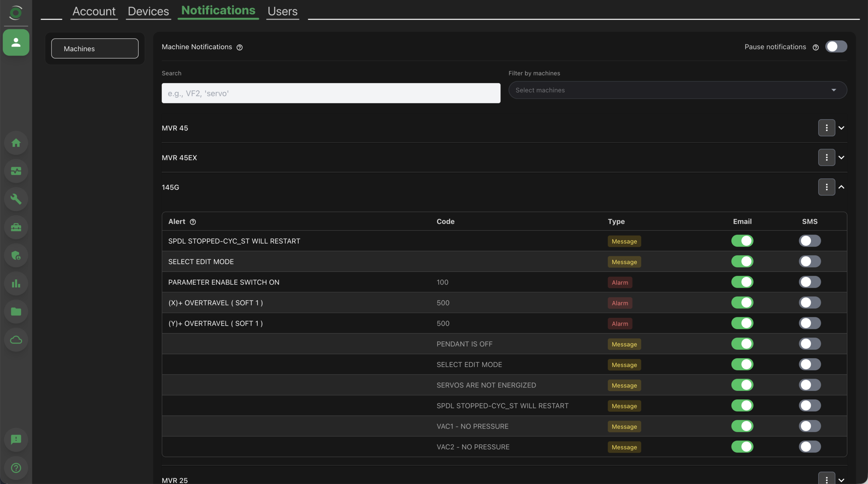Viewport: 868px width, 484px height.
Task: Enable SMS for (X)+ OVERTRAVEL alarm
Action: [x=810, y=303]
